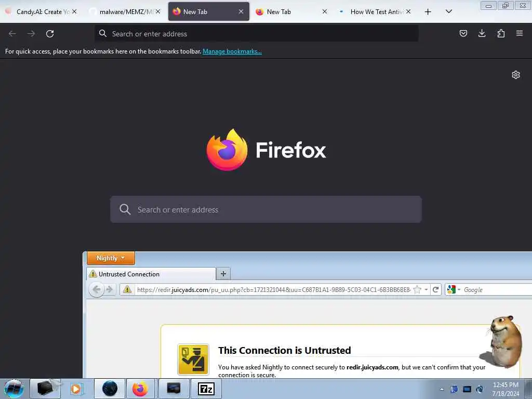Open the power tray icon
Screen dimensions: 532x399
(x=480, y=389)
